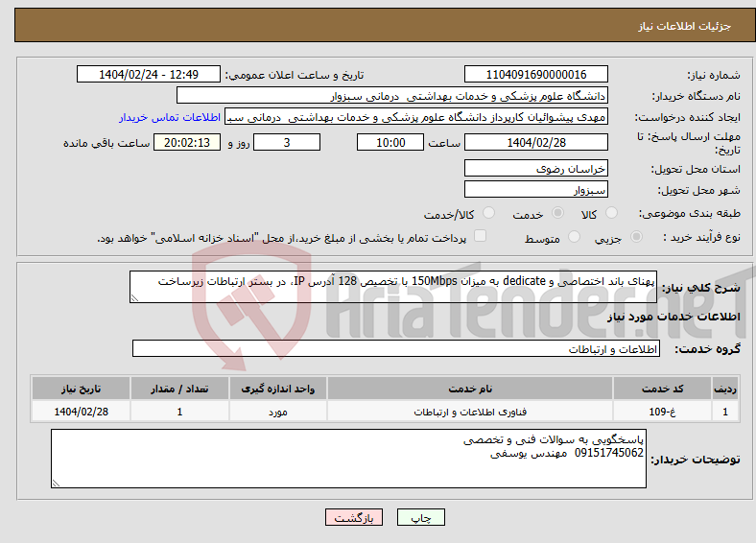Click the resize handle of the buyer notes textarea
This screenshot has width=756, height=543.
point(56,484)
